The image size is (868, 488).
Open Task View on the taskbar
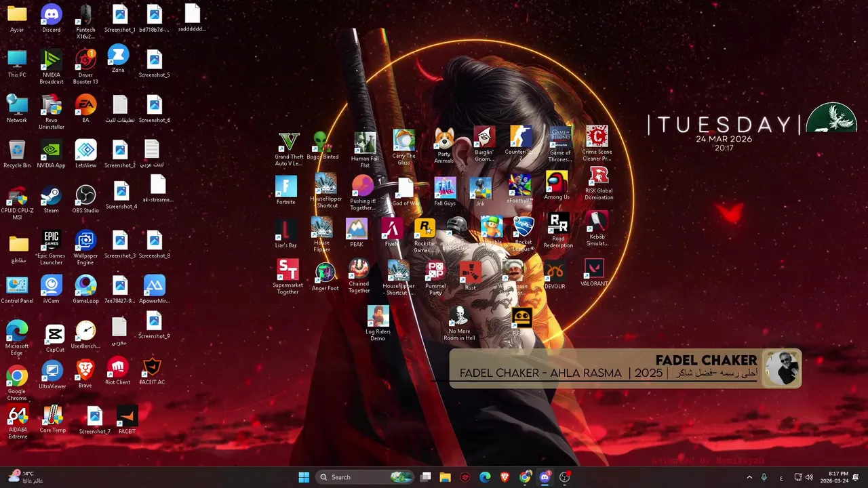(426, 477)
